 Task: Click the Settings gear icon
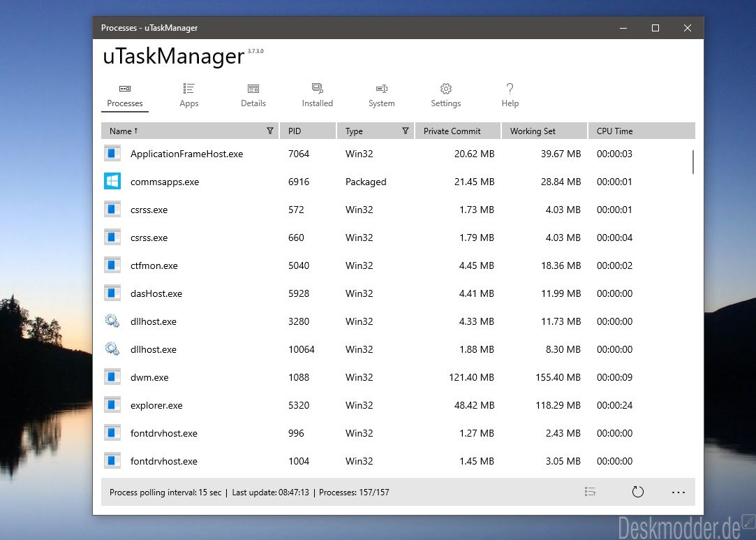pyautogui.click(x=445, y=89)
